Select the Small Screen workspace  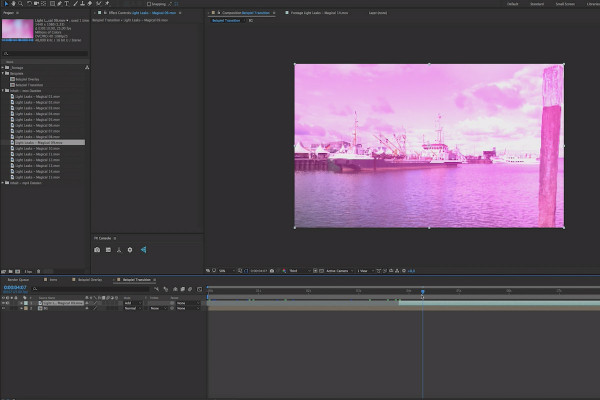565,4
